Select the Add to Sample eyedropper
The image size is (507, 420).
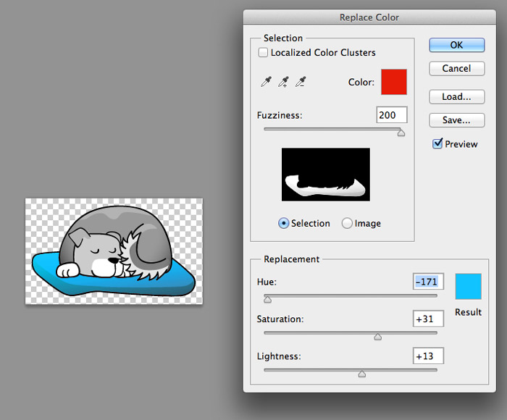point(282,83)
